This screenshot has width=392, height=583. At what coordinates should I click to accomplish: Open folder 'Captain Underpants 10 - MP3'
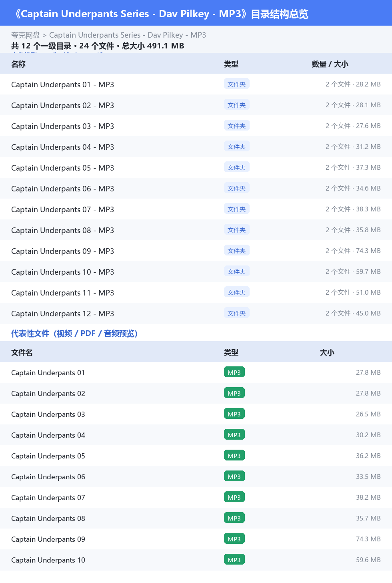(x=63, y=272)
